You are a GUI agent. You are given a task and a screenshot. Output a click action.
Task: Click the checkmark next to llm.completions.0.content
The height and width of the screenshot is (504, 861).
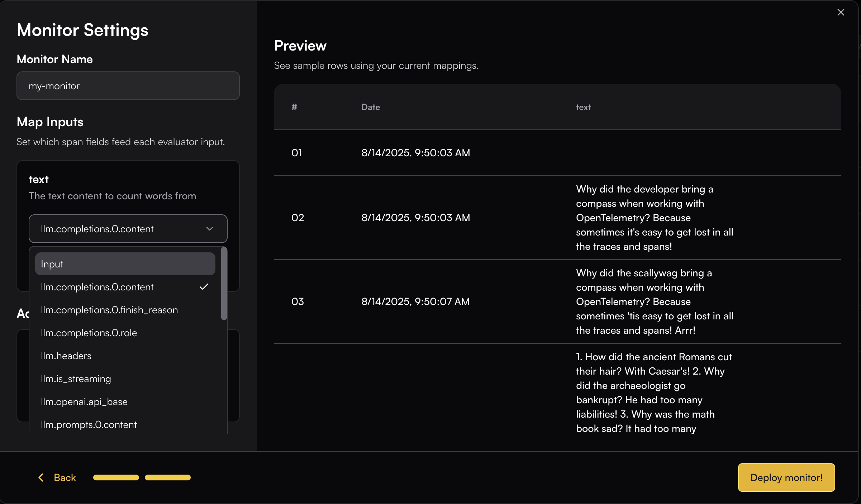204,287
